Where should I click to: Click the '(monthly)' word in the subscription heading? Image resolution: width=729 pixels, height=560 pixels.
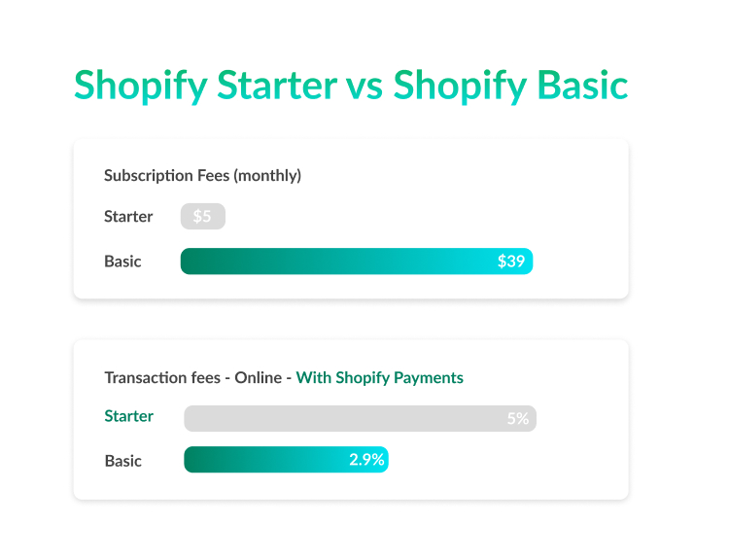pos(269,176)
